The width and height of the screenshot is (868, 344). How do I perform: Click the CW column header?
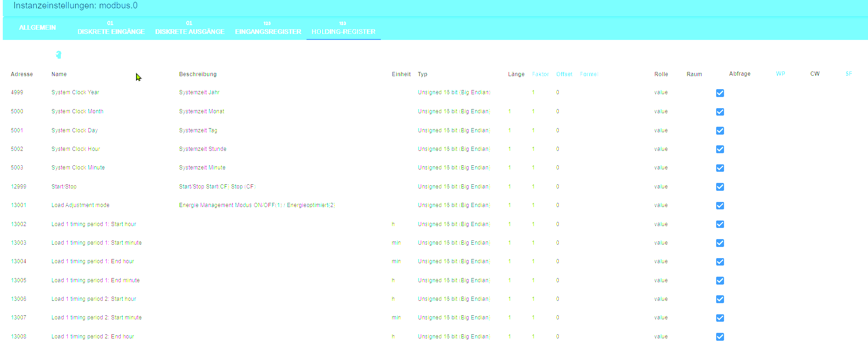coord(815,74)
